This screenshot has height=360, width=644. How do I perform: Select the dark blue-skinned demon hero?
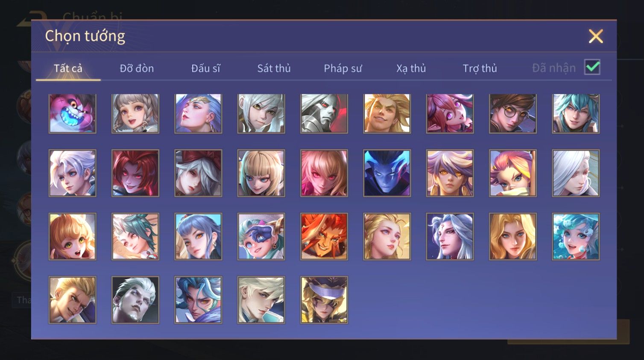point(387,173)
